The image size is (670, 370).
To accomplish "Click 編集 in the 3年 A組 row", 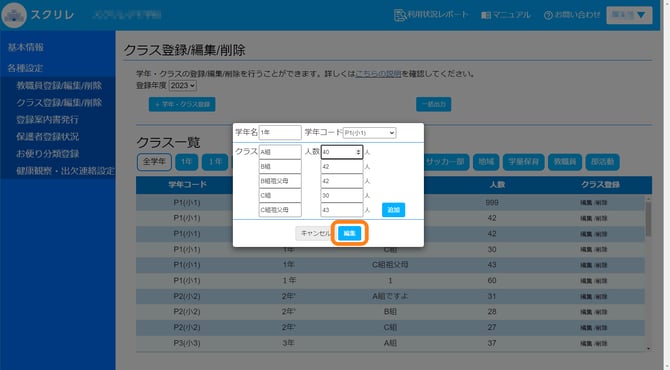I will click(x=586, y=343).
